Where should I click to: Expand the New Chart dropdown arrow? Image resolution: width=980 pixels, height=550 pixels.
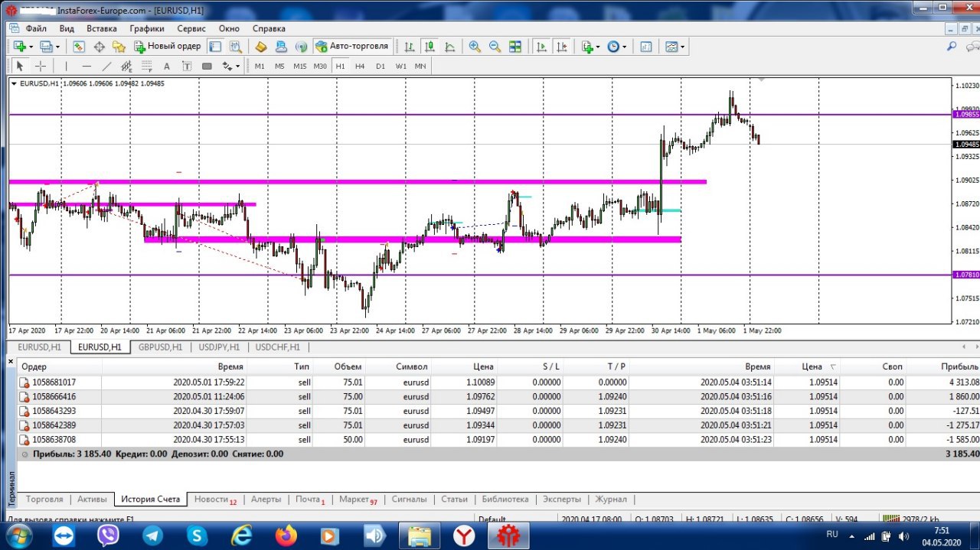tap(31, 47)
